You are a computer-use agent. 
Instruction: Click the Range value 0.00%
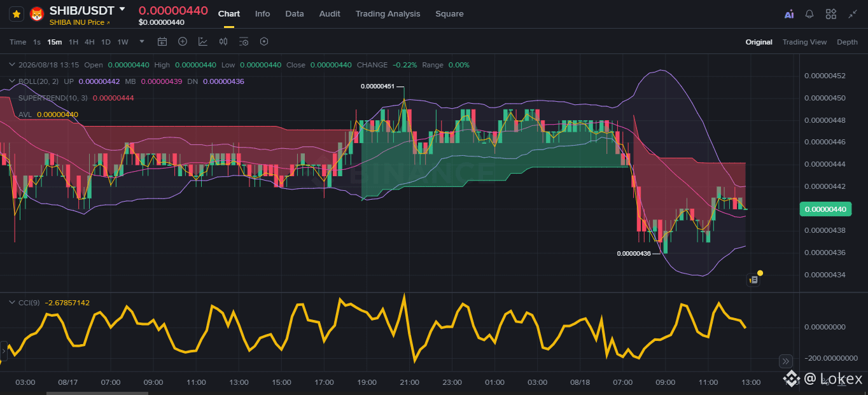(459, 65)
